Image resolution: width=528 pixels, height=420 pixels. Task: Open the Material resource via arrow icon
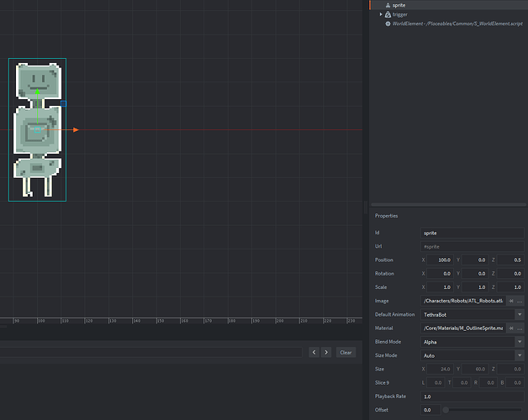[510, 328]
